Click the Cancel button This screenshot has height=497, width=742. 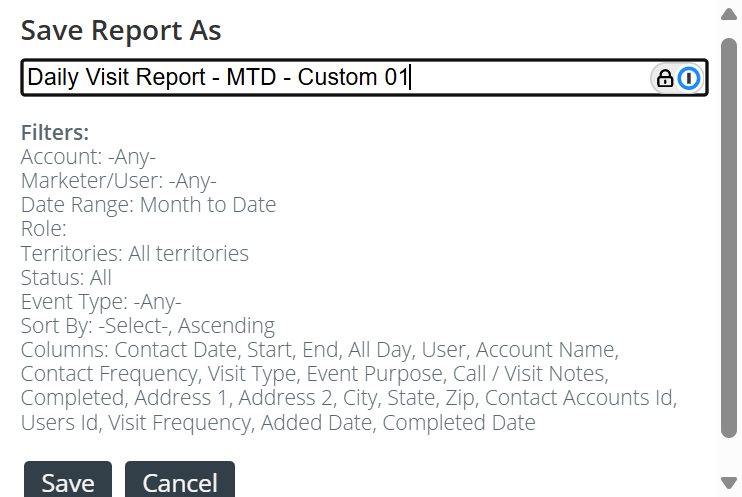click(x=180, y=479)
